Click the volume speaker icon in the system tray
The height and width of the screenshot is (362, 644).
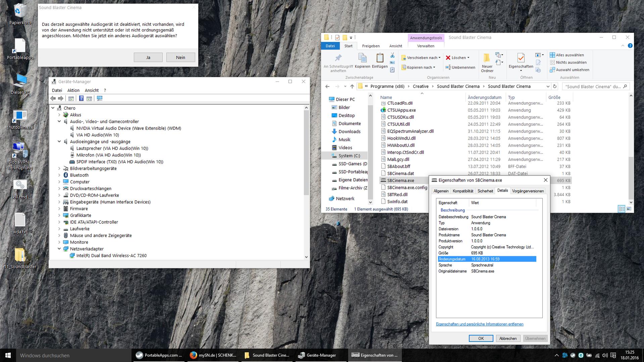click(605, 355)
